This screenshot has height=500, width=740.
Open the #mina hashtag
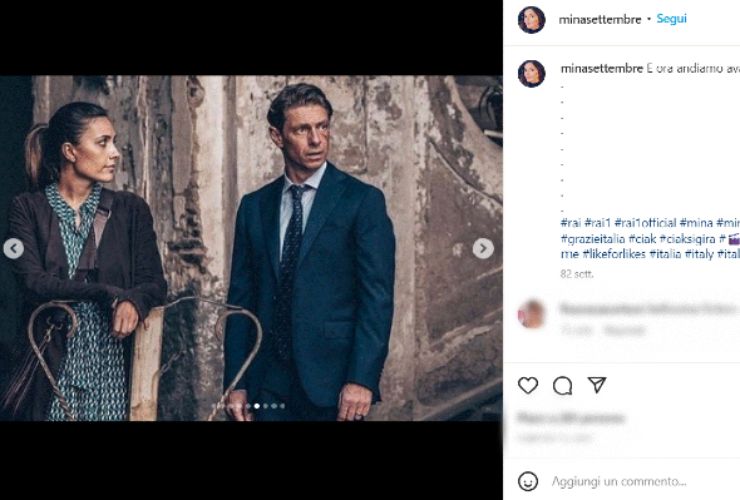coord(695,223)
